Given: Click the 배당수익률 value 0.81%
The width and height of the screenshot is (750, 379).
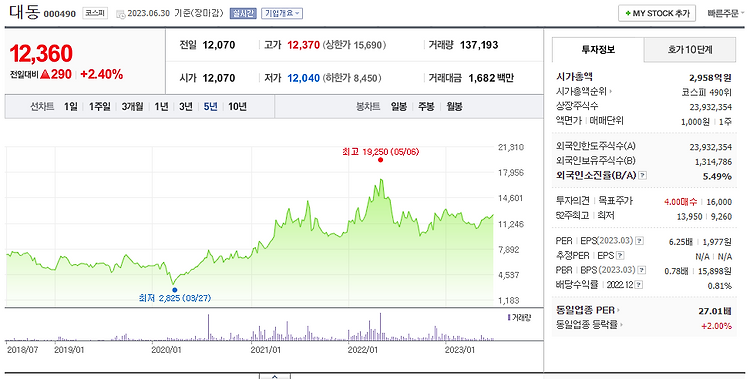Looking at the screenshot, I should click(x=719, y=286).
